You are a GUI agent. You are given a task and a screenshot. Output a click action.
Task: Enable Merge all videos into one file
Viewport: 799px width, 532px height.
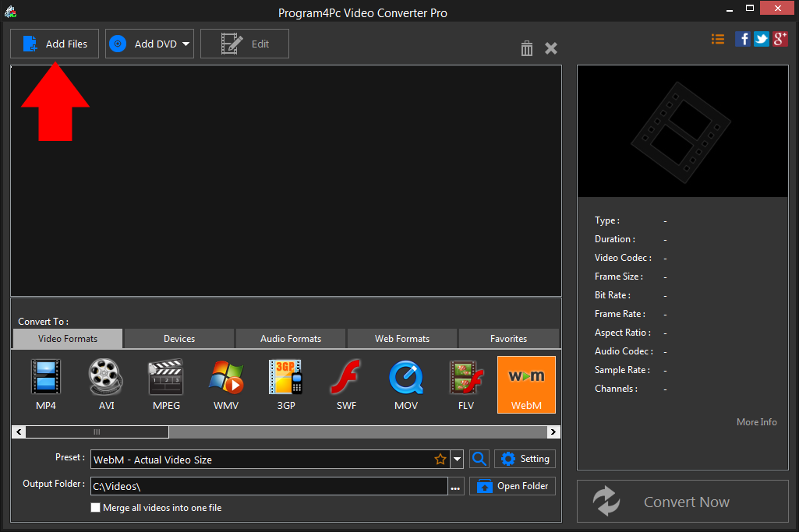(x=95, y=507)
